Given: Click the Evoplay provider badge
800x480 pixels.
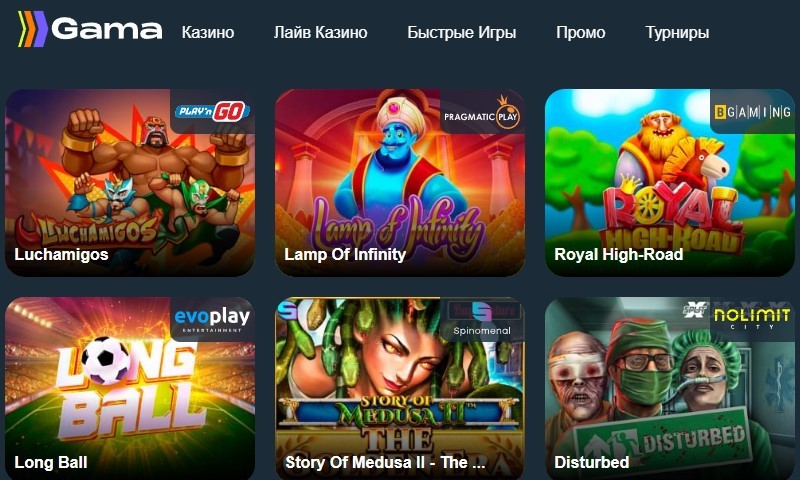Looking at the screenshot, I should point(212,319).
